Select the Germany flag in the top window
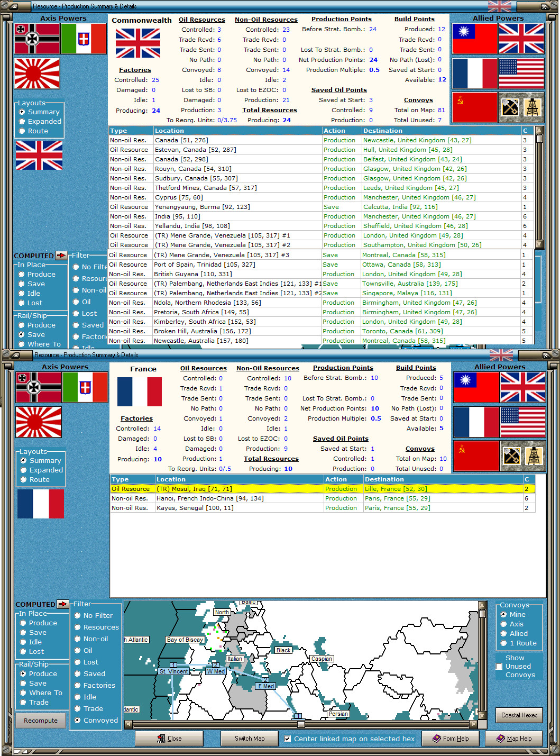Screen dimensions: 560x756 [37, 39]
